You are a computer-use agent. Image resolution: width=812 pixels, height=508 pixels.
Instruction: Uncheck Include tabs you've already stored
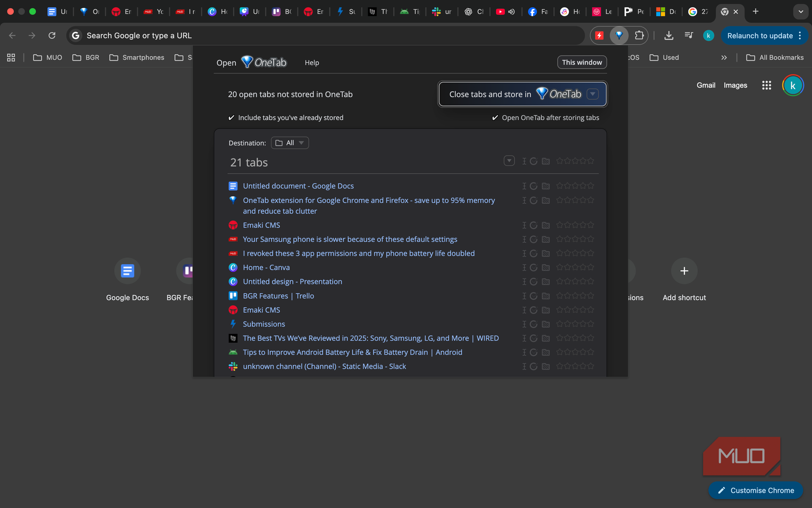[231, 117]
